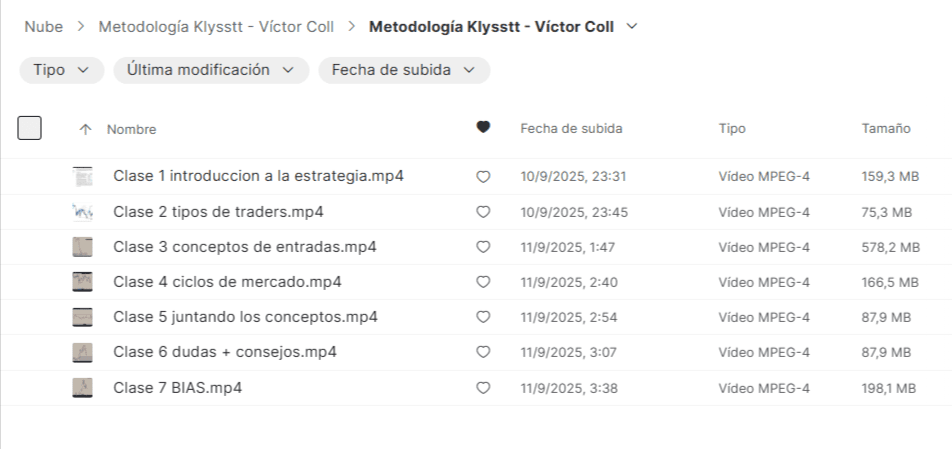Open Clase 7 BIAS.mp4 file
The width and height of the screenshot is (952, 449).
point(177,388)
